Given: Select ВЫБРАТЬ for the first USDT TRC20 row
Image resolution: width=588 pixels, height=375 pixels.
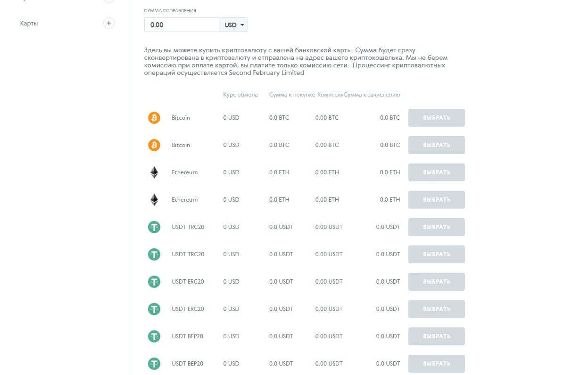Looking at the screenshot, I should pos(436,227).
